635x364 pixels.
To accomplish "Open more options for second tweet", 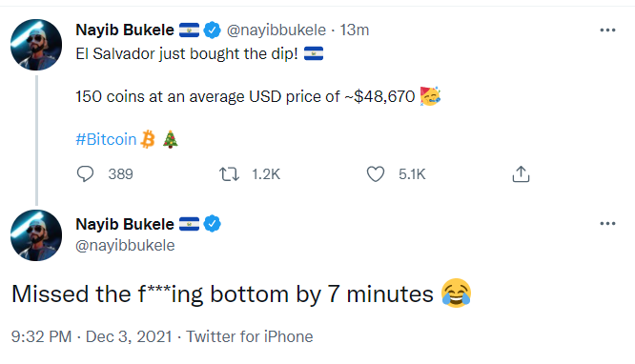I will point(607,224).
